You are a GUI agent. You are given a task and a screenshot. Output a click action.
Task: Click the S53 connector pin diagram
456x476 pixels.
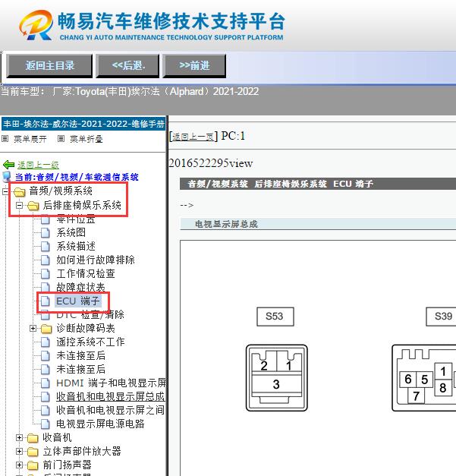(x=277, y=378)
